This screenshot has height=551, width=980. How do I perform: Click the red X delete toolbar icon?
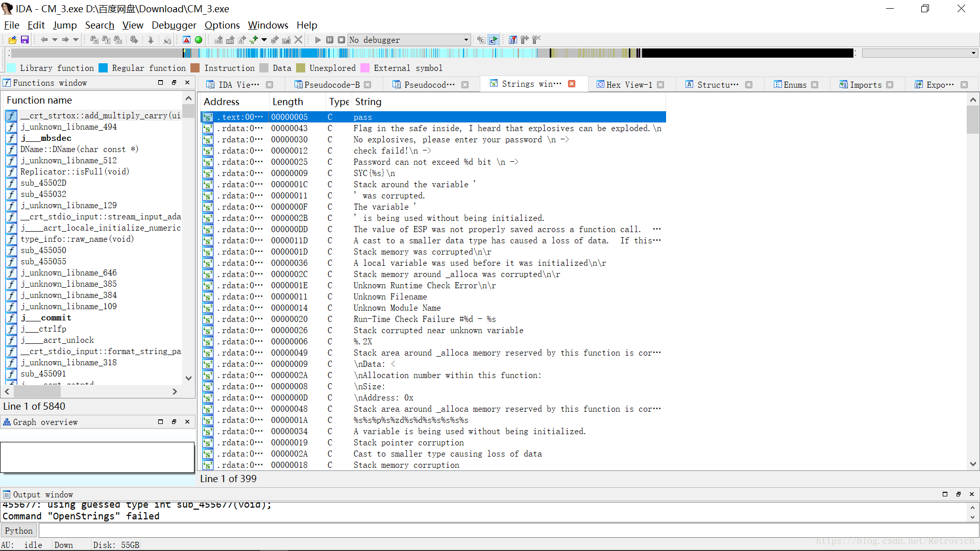(299, 40)
